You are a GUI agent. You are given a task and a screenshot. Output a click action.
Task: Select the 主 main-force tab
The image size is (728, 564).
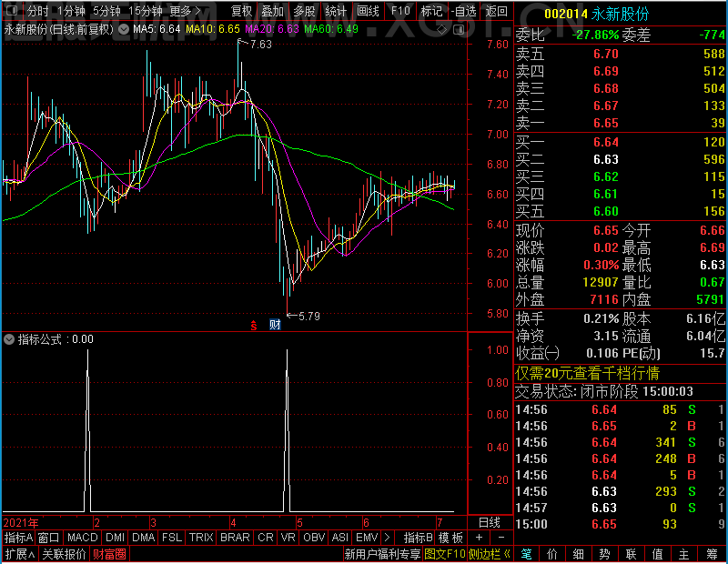coord(684,554)
